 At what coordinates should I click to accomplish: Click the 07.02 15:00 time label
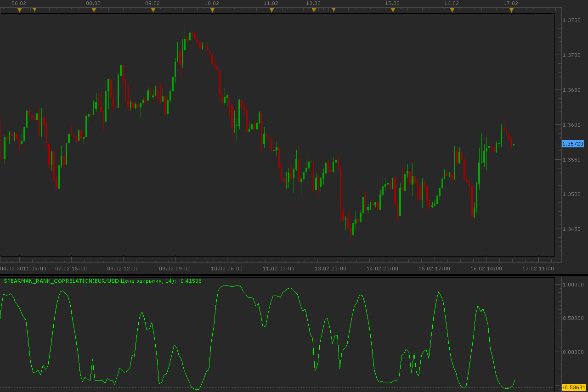71,269
